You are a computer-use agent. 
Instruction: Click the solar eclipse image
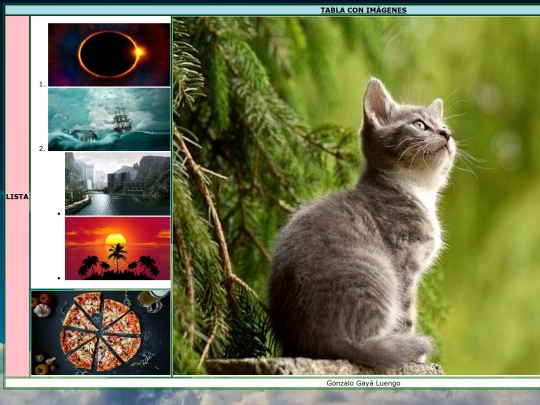[109, 55]
